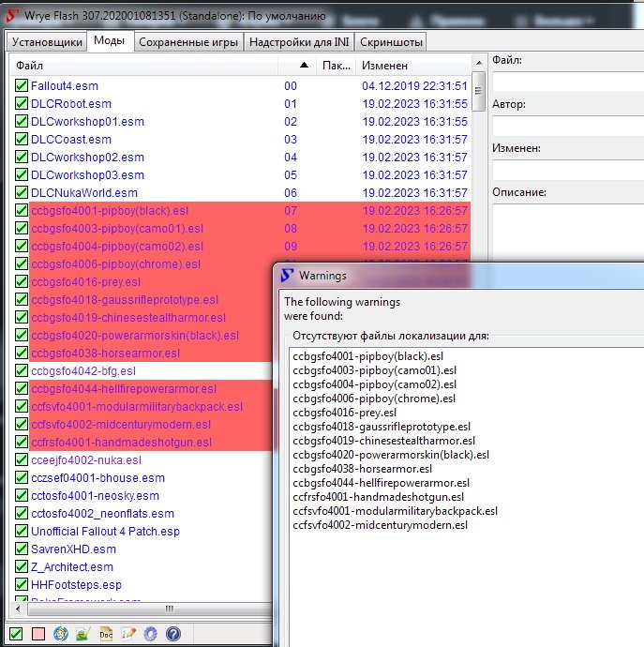The width and height of the screenshot is (644, 647).
Task: Open the Doc browser icon
Action: tap(106, 634)
